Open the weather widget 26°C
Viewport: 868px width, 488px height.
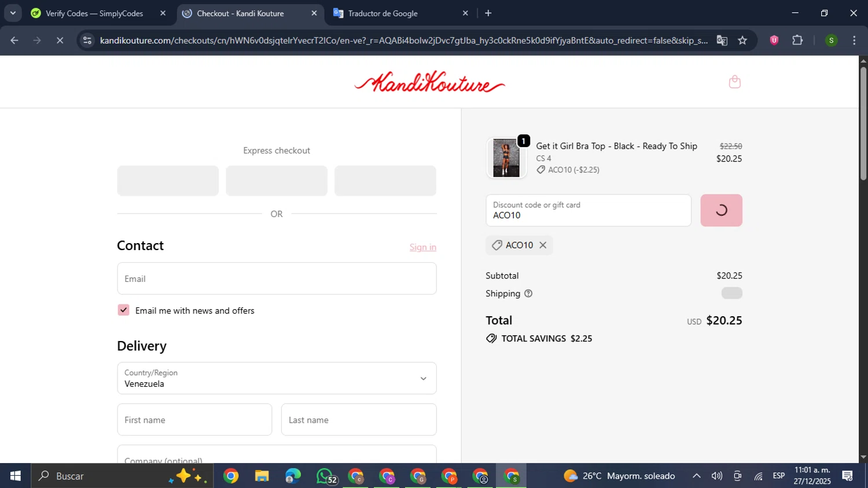pos(619,476)
